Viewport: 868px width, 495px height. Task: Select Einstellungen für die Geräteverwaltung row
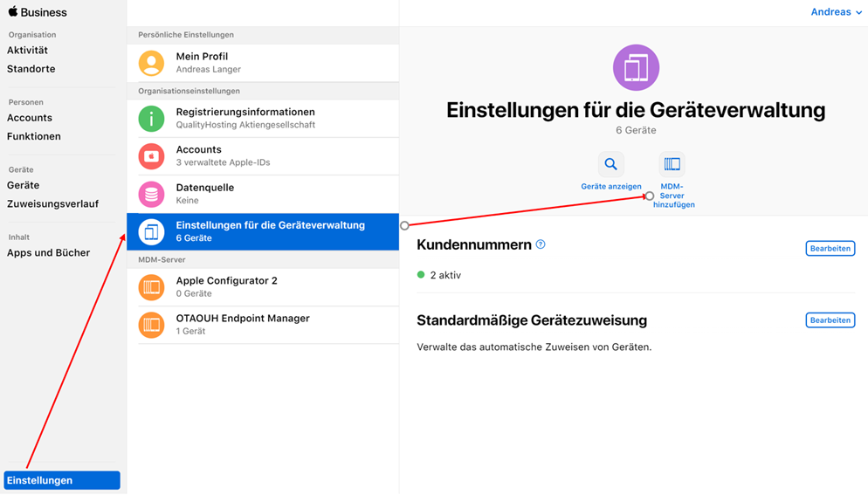[263, 232]
